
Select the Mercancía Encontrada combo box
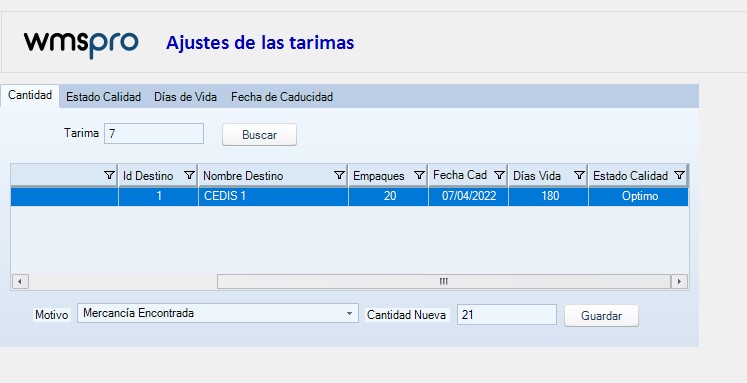218,313
